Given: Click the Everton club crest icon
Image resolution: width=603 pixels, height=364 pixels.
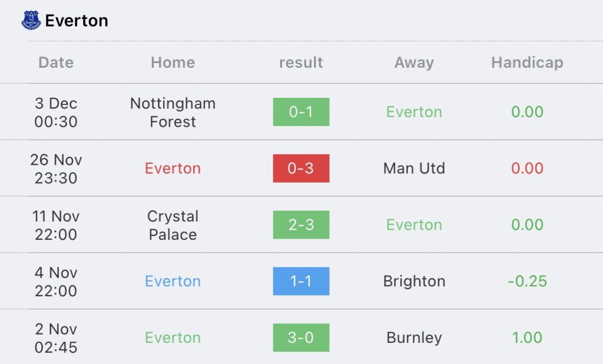Looking at the screenshot, I should (31, 21).
